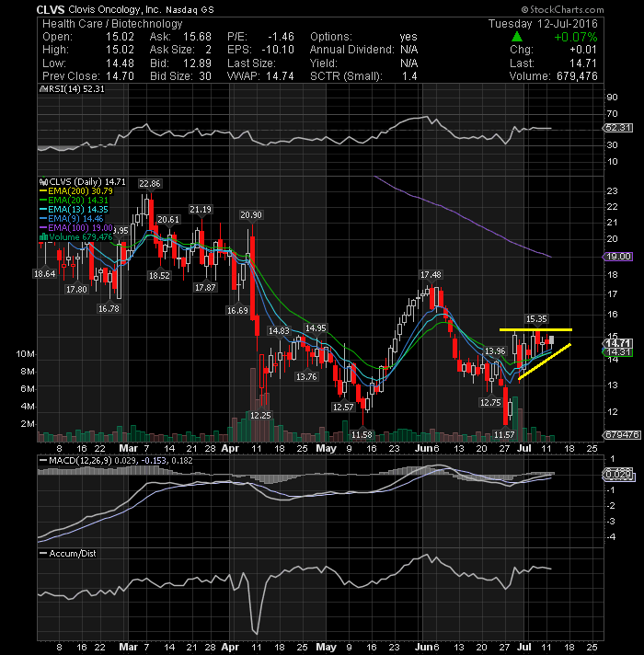
Task: Click the SCTR (Small) value 1.4
Action: pos(409,76)
